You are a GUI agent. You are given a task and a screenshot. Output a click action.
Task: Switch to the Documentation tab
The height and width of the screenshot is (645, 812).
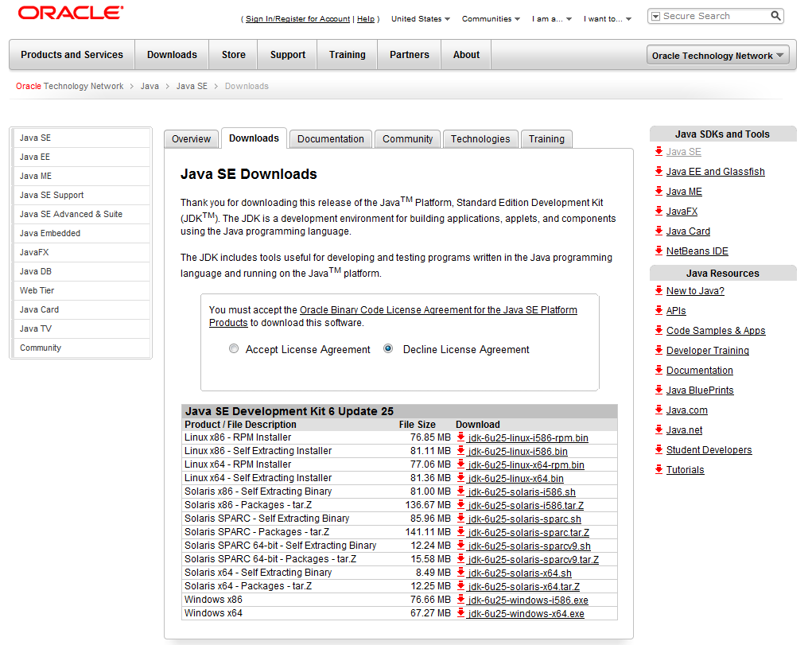[330, 139]
